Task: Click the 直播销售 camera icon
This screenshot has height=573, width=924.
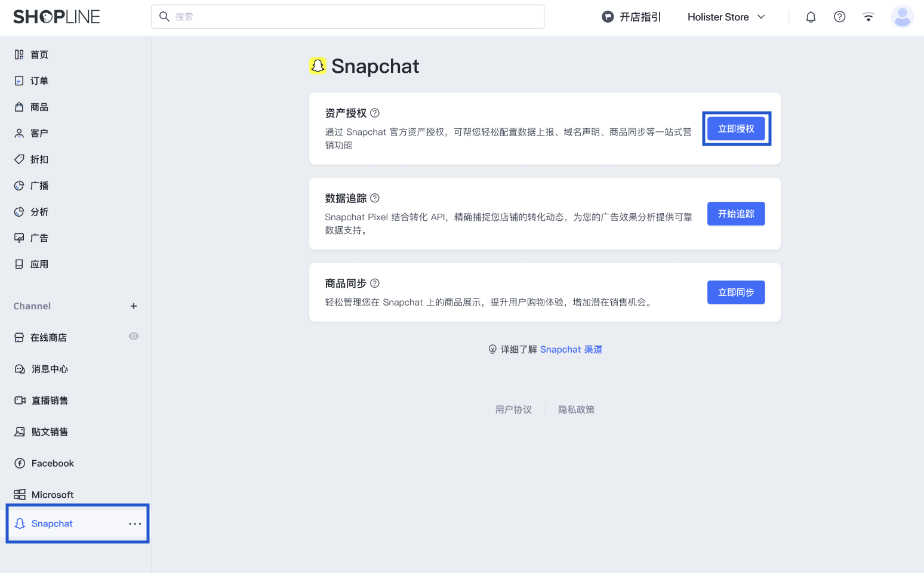Action: click(20, 401)
